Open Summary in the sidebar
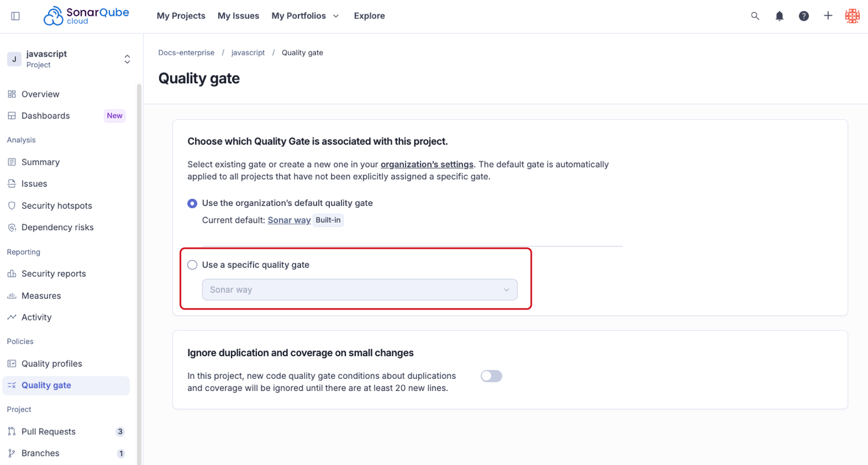 pos(41,162)
